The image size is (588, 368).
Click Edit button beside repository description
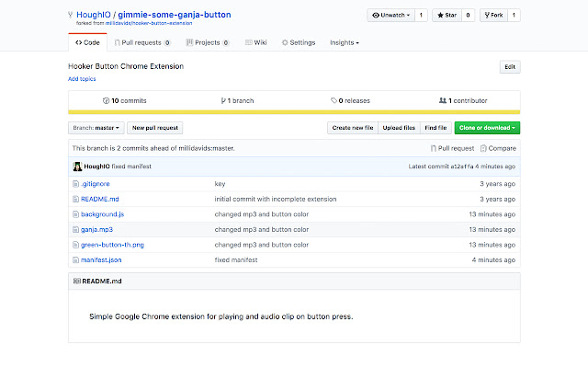pos(509,67)
